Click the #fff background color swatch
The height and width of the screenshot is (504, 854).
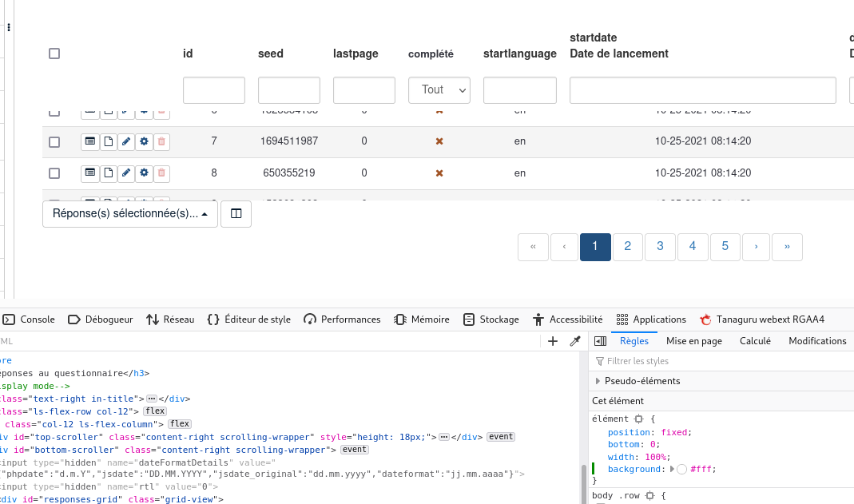[x=681, y=470]
